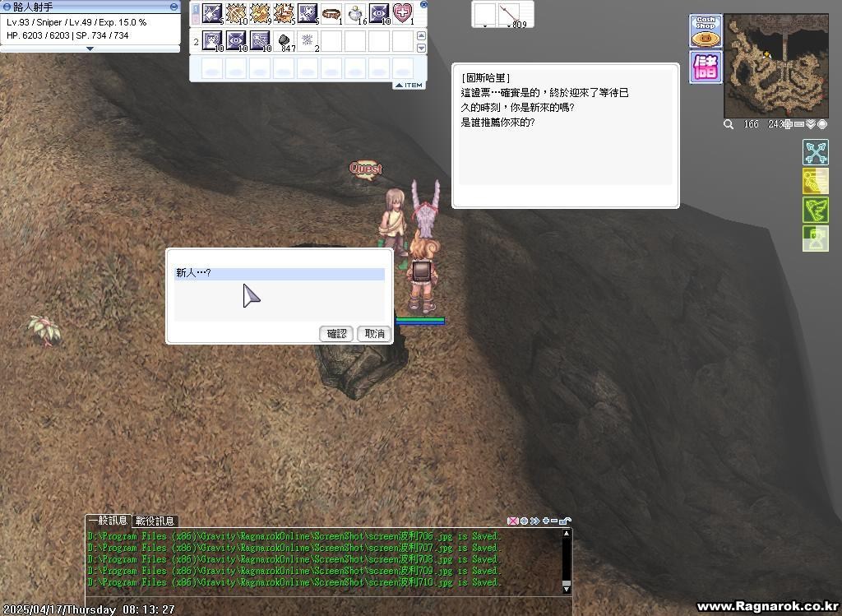Remove chat tab with minus icon
Image resolution: width=842 pixels, height=616 pixels.
(x=553, y=521)
